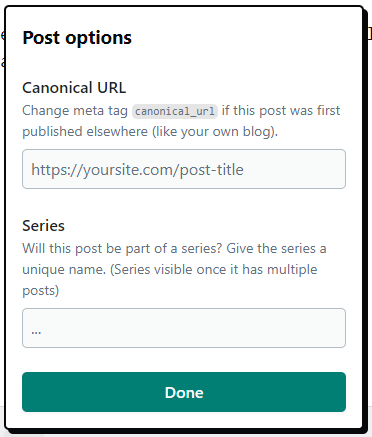Image resolution: width=372 pixels, height=437 pixels.
Task: Click the 'Give the series a' text
Action: point(276,249)
